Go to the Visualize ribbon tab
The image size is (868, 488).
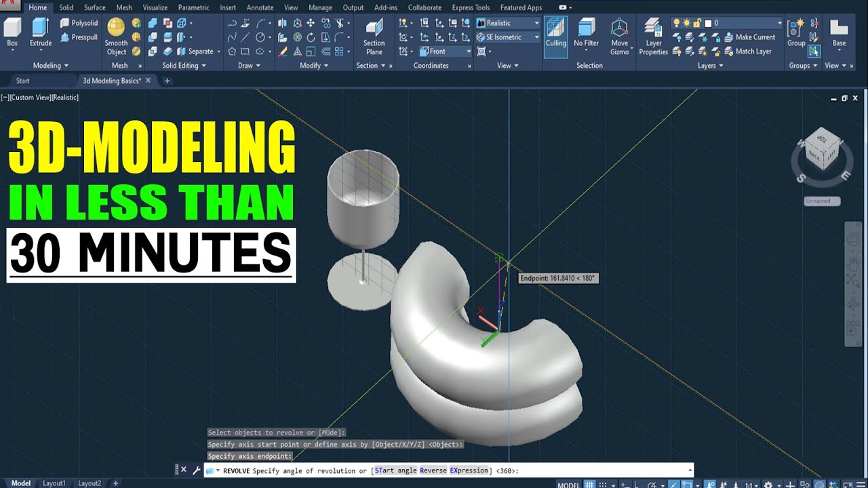coord(155,7)
